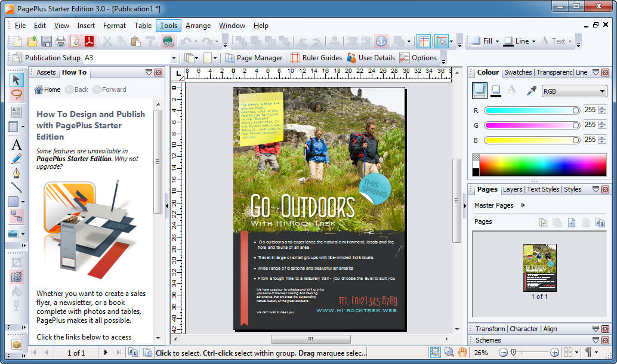
Task: Open the Tools menu
Action: point(168,26)
